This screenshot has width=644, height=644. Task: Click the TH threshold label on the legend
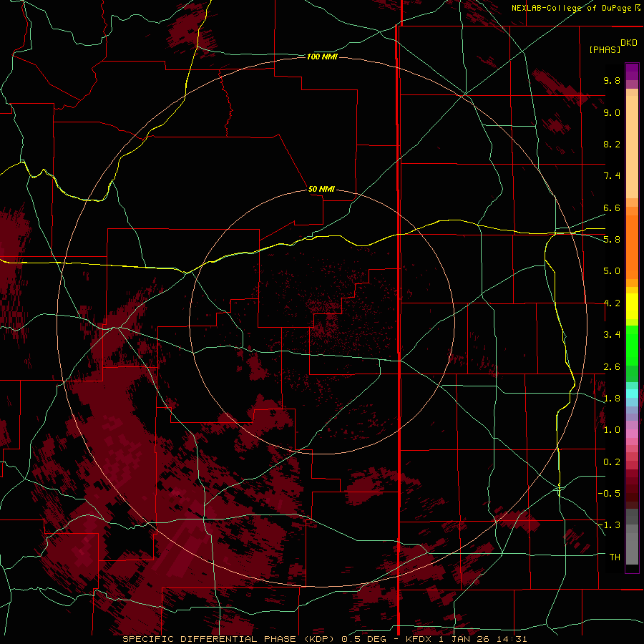615,557
